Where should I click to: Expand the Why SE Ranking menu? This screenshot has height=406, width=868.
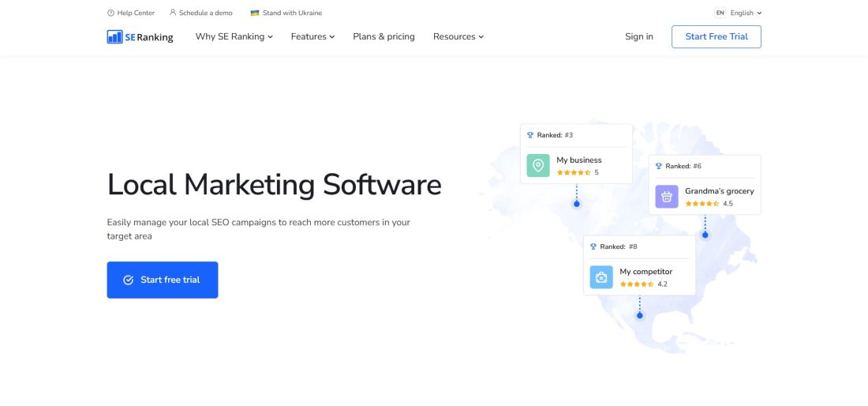point(234,36)
